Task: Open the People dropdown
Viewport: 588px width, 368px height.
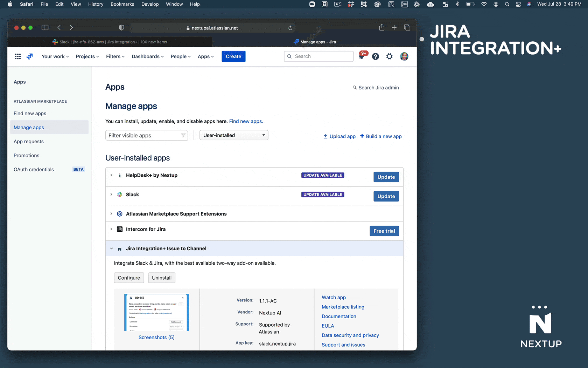Action: (x=181, y=56)
